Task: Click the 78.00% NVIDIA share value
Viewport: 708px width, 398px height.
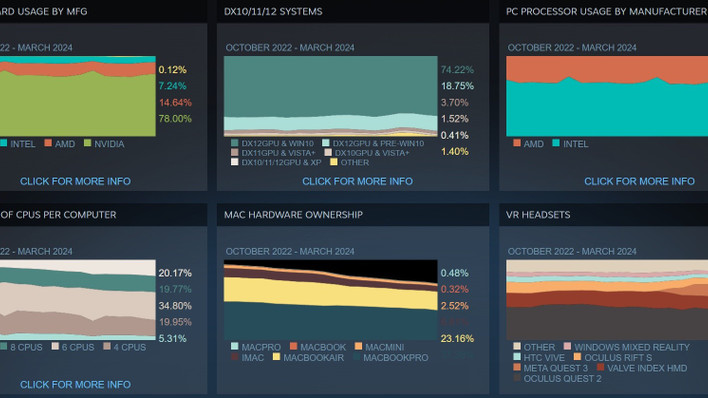Action: pos(175,119)
